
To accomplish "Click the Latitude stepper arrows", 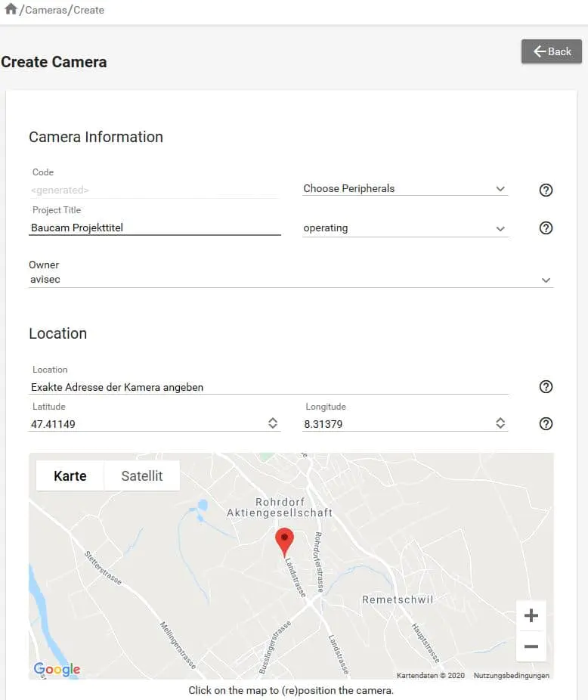I will point(273,424).
